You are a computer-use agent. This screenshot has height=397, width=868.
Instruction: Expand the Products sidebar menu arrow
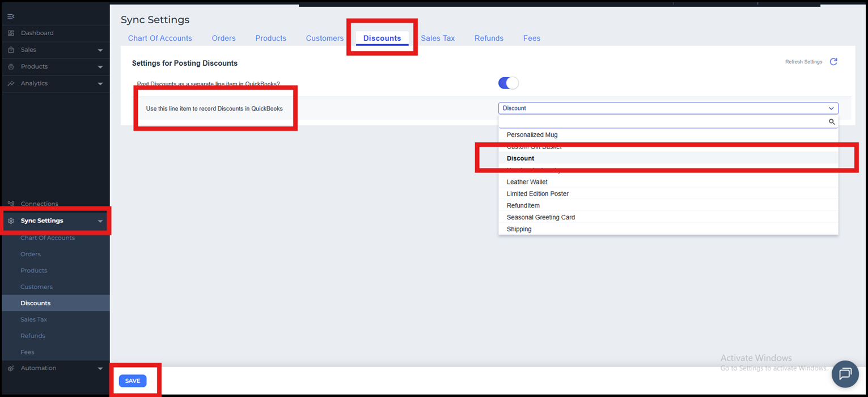(100, 67)
